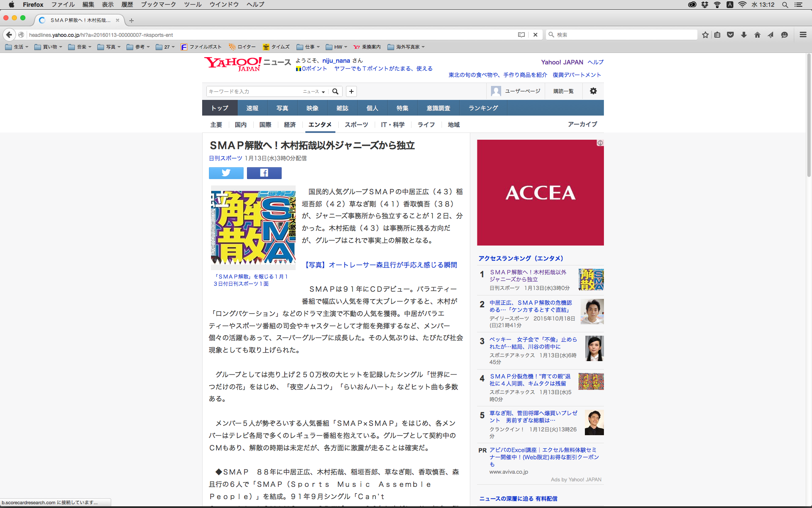
Task: Click the search magnifier icon on Yahoo
Action: point(335,91)
